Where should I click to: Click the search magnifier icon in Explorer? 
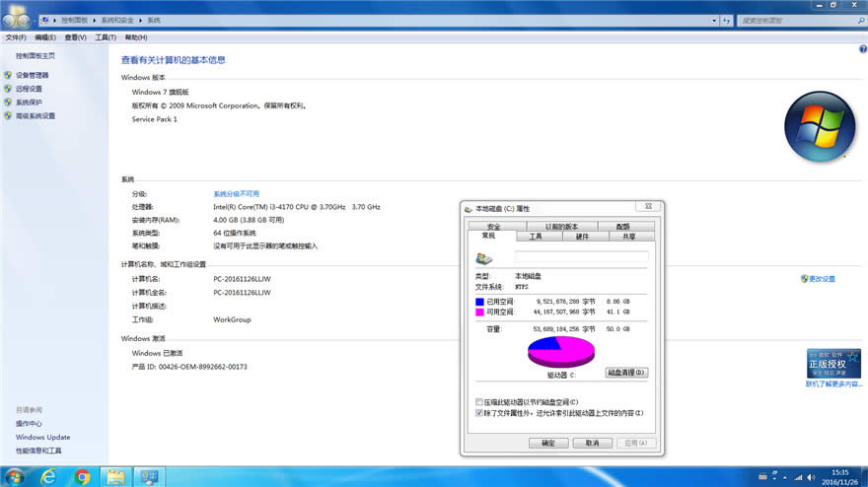[858, 20]
